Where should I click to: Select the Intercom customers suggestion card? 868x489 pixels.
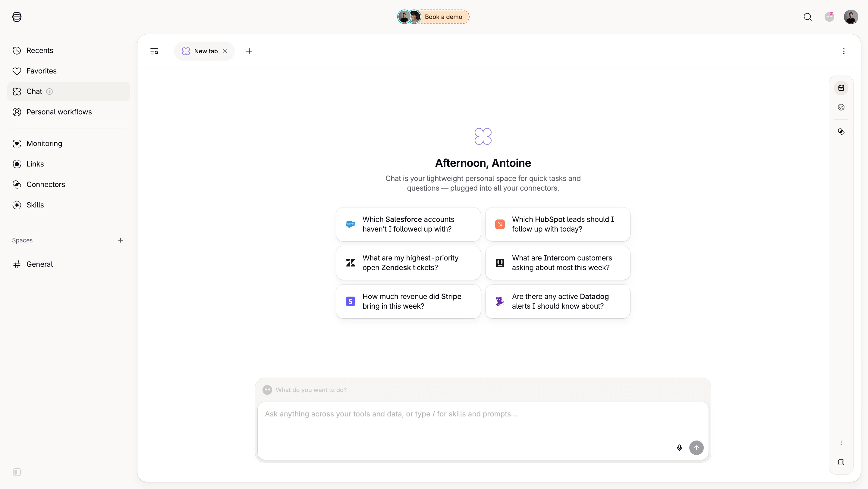click(558, 263)
